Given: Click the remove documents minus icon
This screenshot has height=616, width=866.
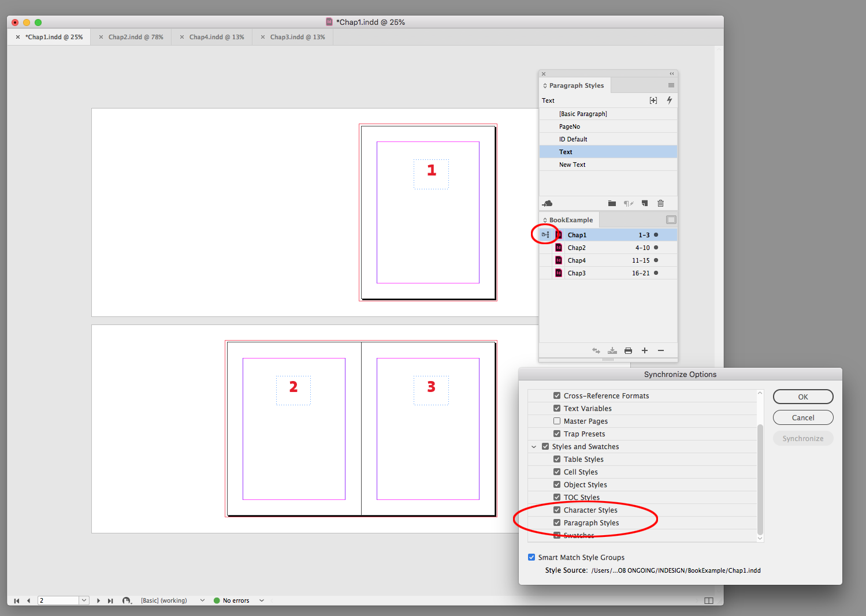Looking at the screenshot, I should click(661, 350).
